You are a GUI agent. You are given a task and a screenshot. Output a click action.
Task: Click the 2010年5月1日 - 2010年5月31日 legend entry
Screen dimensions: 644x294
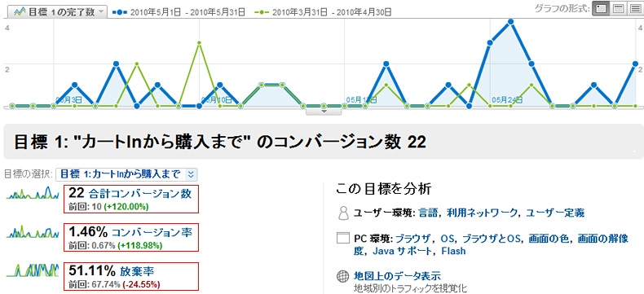179,12
